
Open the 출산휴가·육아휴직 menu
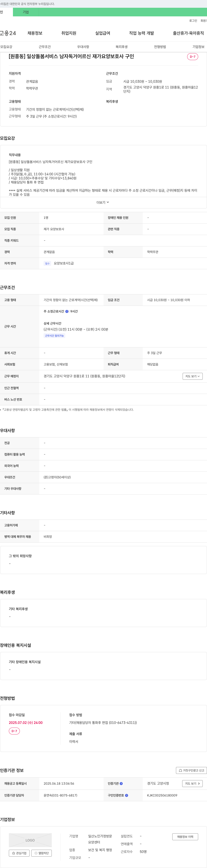pyautogui.click(x=188, y=33)
